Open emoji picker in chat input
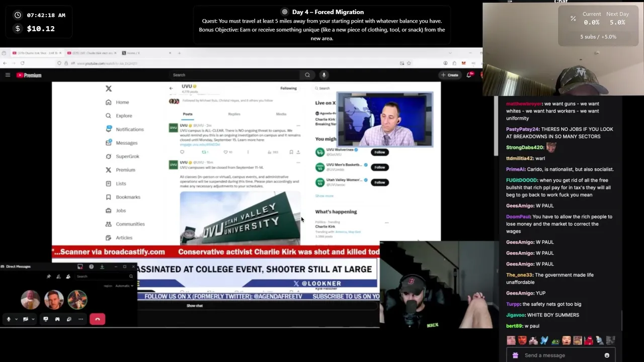Screen dimensions: 644x362 [x=607, y=355]
